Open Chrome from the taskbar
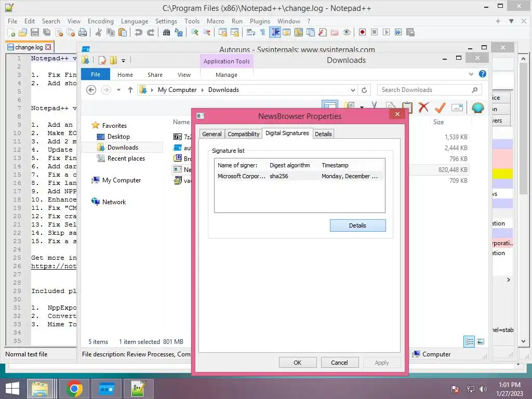This screenshot has width=532, height=399. (x=74, y=389)
